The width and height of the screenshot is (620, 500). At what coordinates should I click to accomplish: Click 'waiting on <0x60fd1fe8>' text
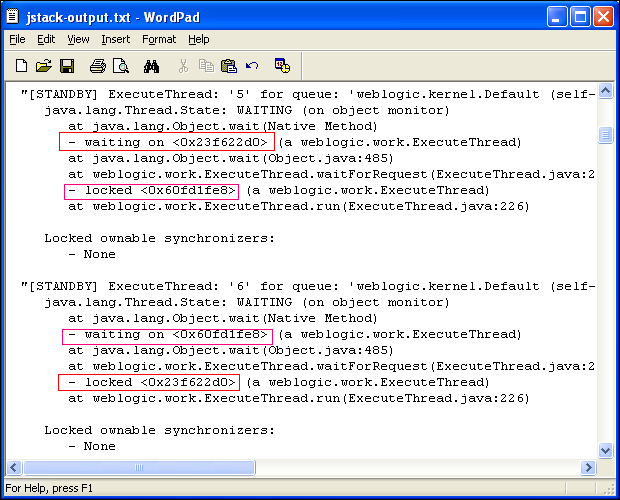coord(168,334)
